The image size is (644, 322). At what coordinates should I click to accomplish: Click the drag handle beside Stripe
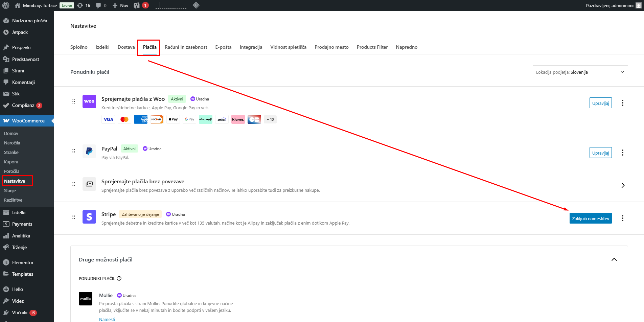tap(74, 217)
